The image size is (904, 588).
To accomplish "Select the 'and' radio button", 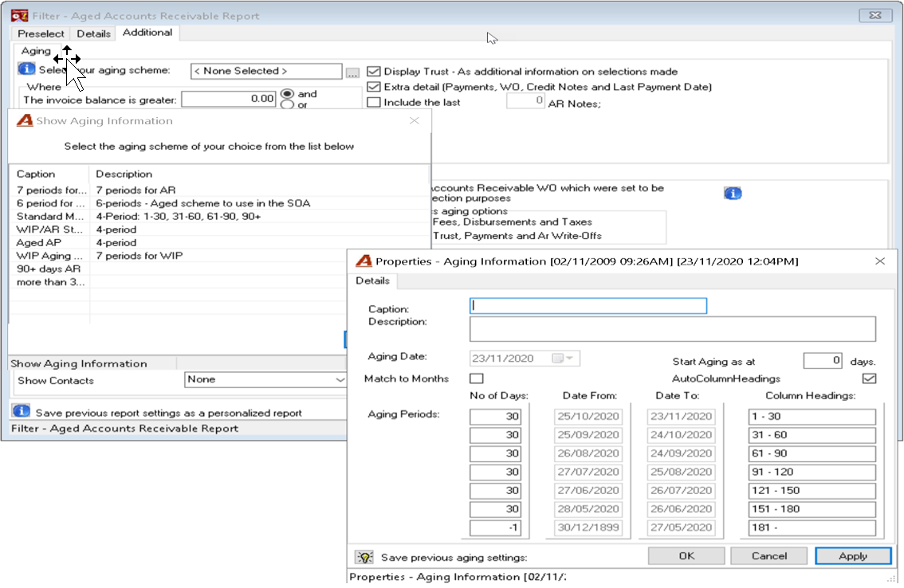I will coord(287,94).
